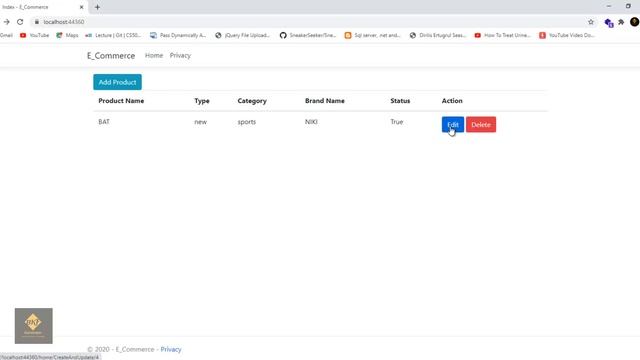The width and height of the screenshot is (640, 360).
Task: Close the Index - E_Commerce tab
Action: [81, 7]
